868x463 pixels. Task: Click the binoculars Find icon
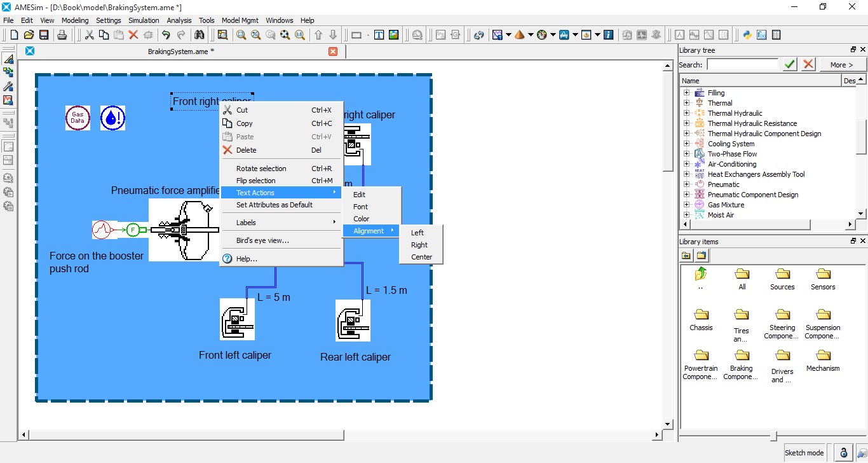click(200, 35)
